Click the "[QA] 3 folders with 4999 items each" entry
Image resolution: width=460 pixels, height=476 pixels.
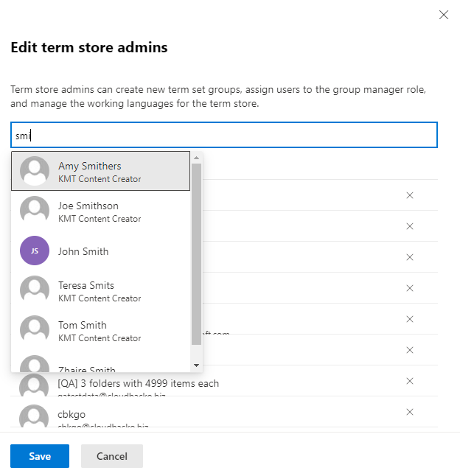click(139, 383)
